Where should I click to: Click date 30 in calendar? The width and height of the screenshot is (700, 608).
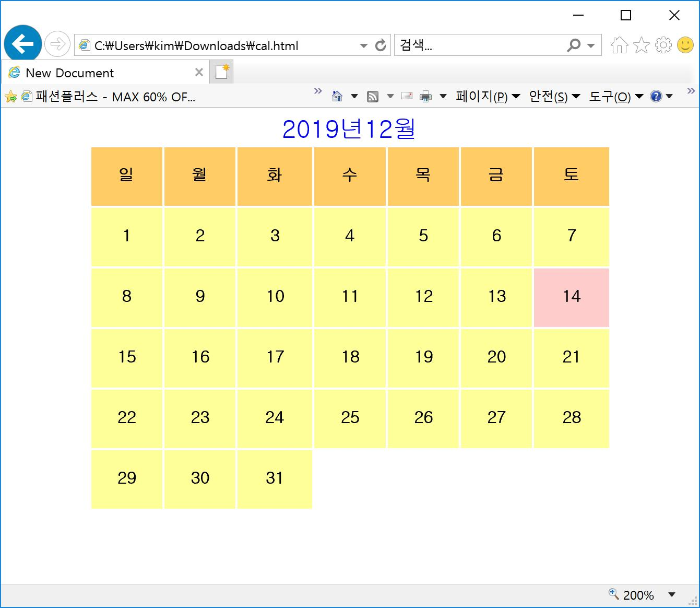pos(200,479)
